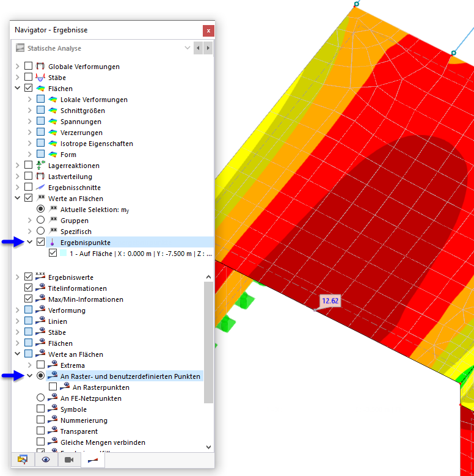
Task: Check the Gleiche Mengen verbinden checkbox
Action: click(x=41, y=442)
